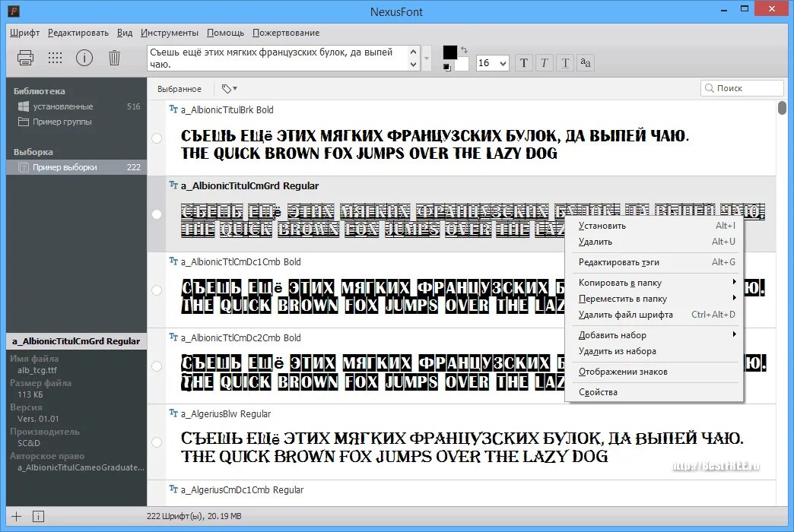The width and height of the screenshot is (794, 532).
Task: Click alb_tcg.ttf file name value
Action: [37, 370]
